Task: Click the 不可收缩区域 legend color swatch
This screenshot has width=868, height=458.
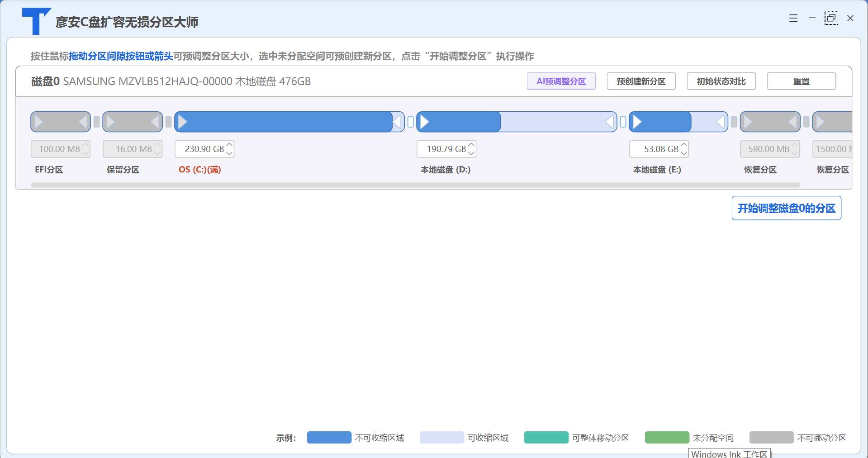Action: pos(329,438)
